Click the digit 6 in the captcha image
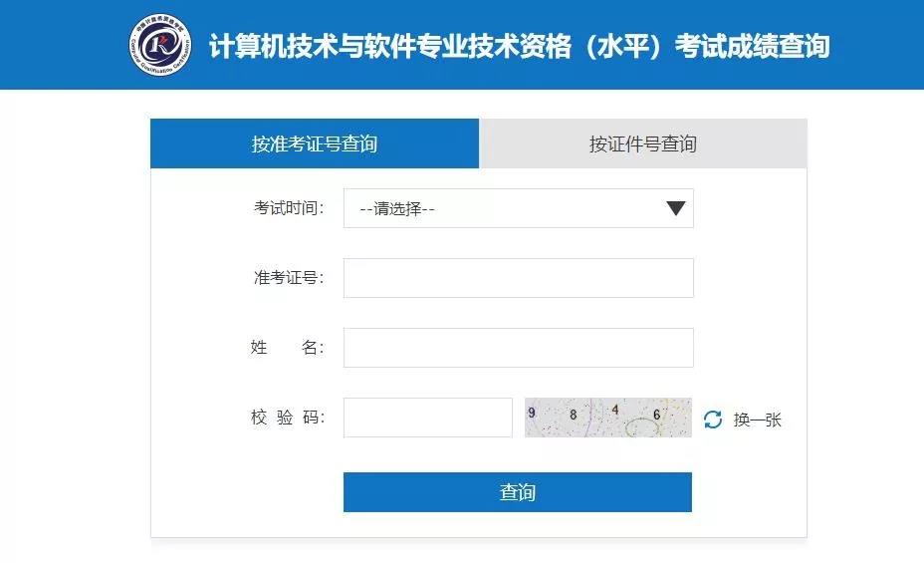This screenshot has height=563, width=924. point(656,415)
